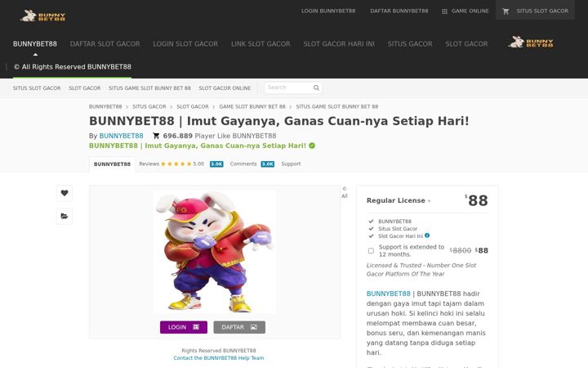Image resolution: width=588 pixels, height=368 pixels.
Task: Open the BUNNYBET88 main menu item
Action: pyautogui.click(x=35, y=44)
